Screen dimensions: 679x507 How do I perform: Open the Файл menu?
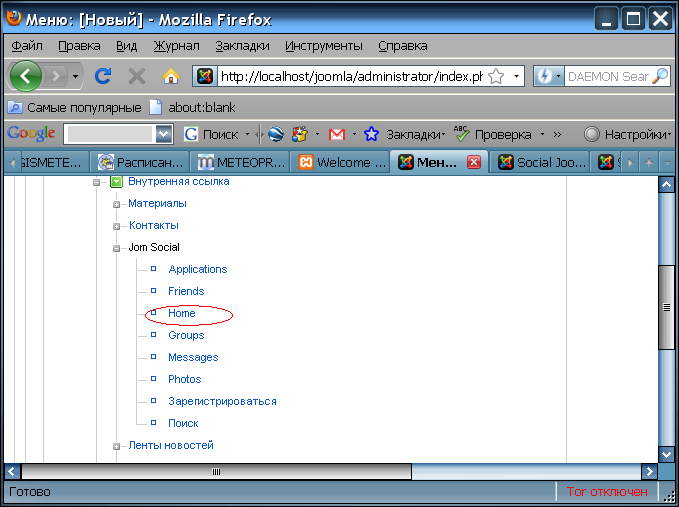(27, 45)
